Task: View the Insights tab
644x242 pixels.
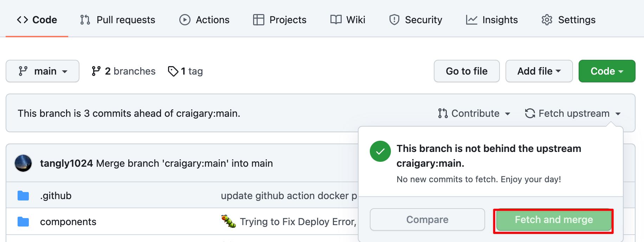Action: click(x=492, y=20)
